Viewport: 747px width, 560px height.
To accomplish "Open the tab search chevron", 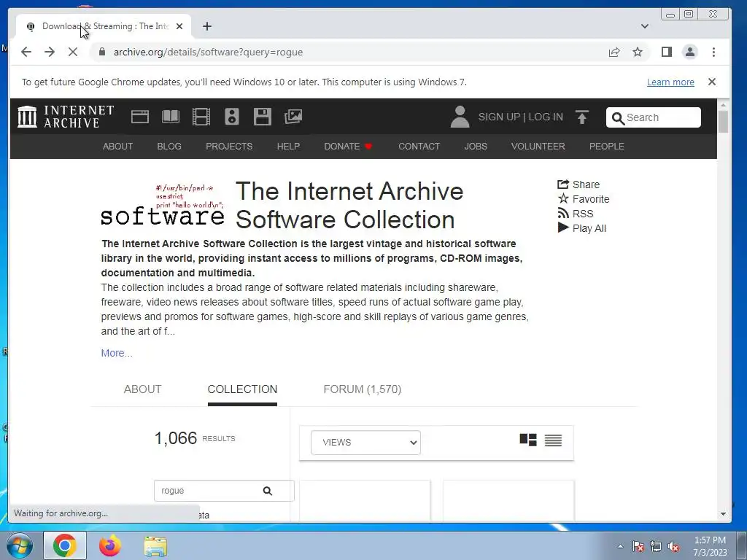I will 645,26.
